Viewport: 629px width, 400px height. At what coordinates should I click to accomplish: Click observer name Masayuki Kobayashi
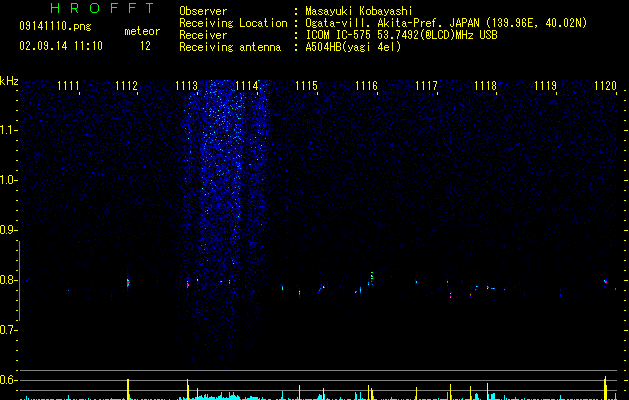pos(359,11)
